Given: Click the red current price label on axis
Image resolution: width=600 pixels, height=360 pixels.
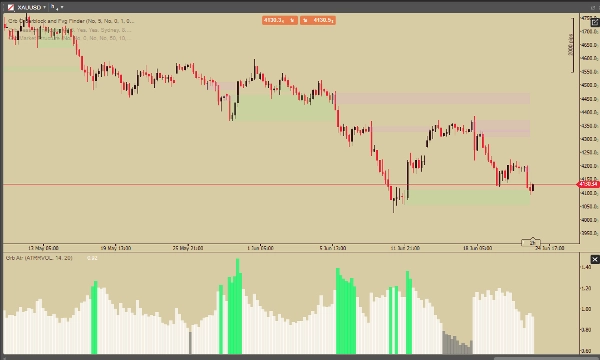Looking at the screenshot, I should pyautogui.click(x=588, y=185).
